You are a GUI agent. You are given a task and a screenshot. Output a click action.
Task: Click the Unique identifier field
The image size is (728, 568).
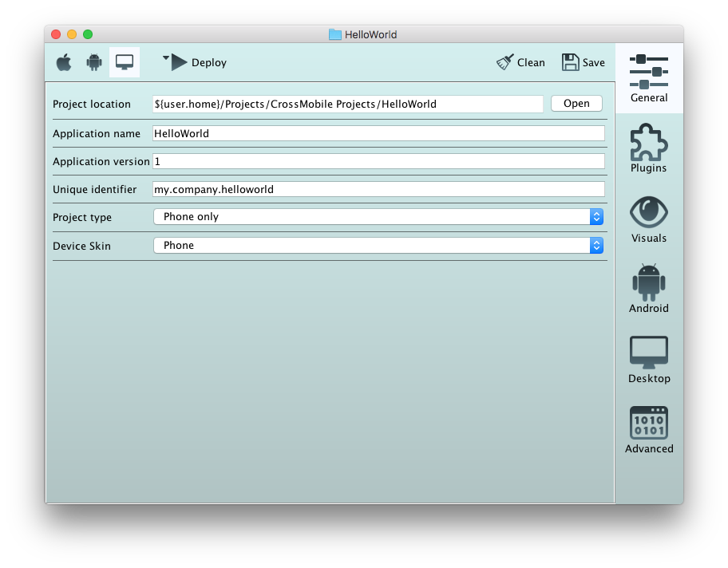378,189
